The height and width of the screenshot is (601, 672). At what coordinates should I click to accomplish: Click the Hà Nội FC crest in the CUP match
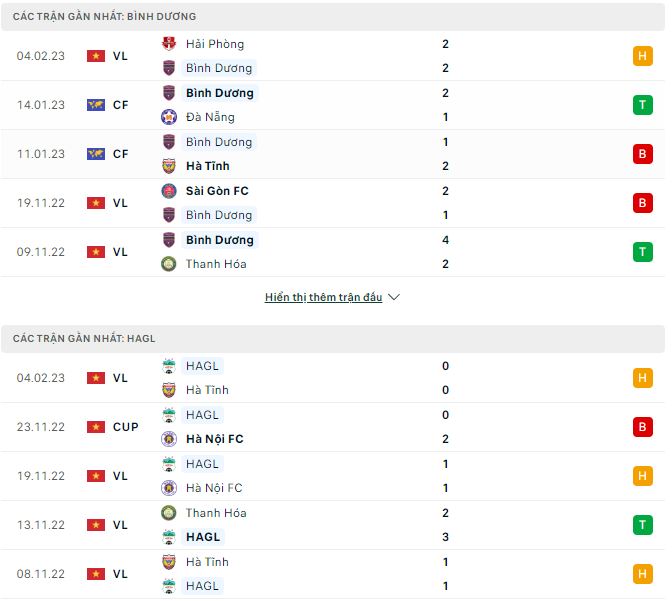tap(169, 439)
